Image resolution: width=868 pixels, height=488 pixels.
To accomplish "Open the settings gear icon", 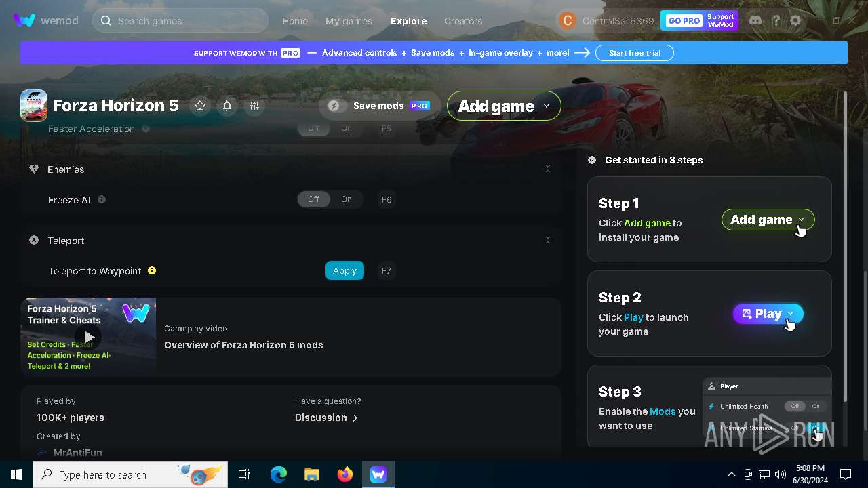I will point(795,20).
